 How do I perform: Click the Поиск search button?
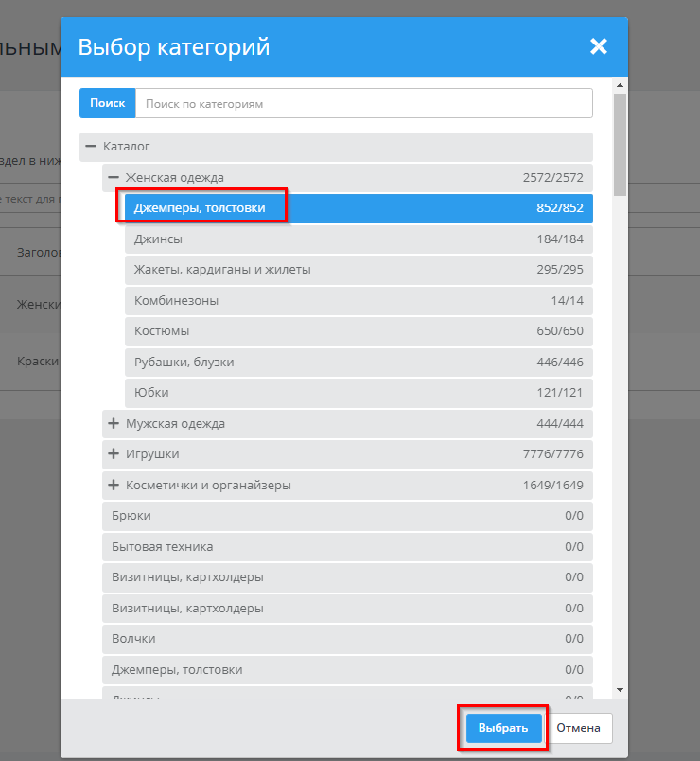coord(107,103)
